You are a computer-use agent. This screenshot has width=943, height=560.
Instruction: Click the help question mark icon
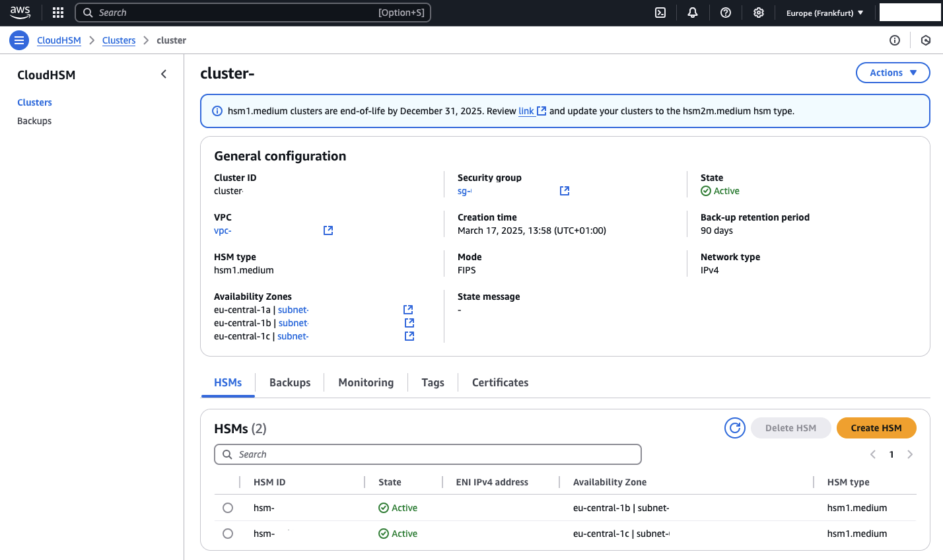(726, 13)
